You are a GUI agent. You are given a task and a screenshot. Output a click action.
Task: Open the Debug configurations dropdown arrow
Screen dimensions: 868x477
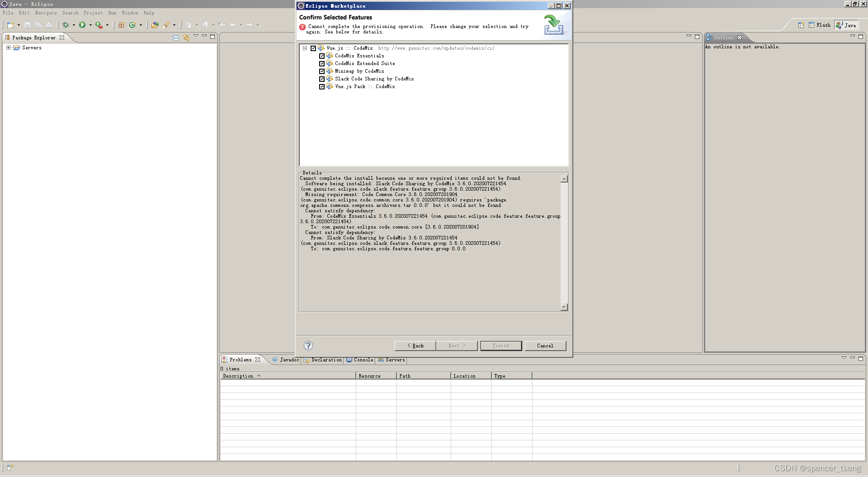pyautogui.click(x=74, y=25)
